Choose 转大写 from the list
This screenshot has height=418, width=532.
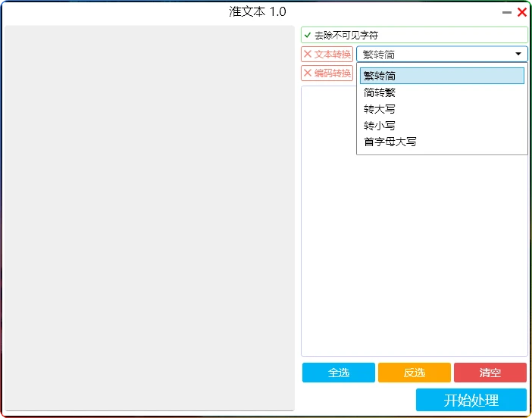click(442, 109)
